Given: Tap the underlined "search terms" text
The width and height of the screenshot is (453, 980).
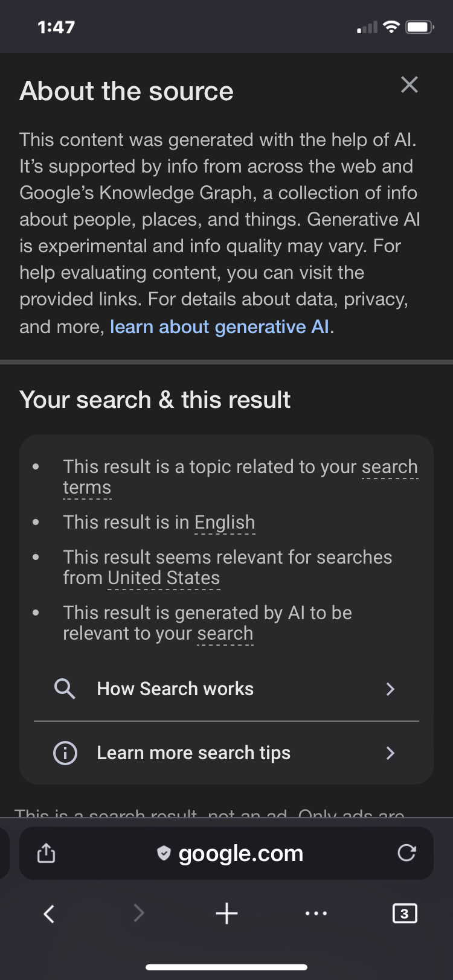Looking at the screenshot, I should 390,467.
